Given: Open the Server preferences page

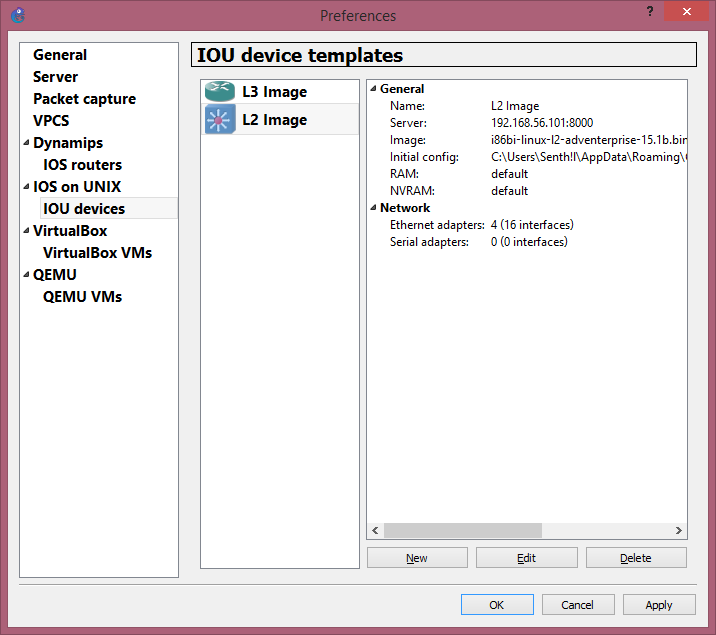Looking at the screenshot, I should pyautogui.click(x=55, y=77).
